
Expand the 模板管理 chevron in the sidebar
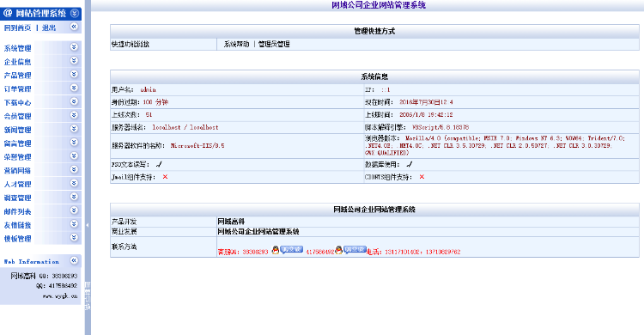pyautogui.click(x=74, y=238)
